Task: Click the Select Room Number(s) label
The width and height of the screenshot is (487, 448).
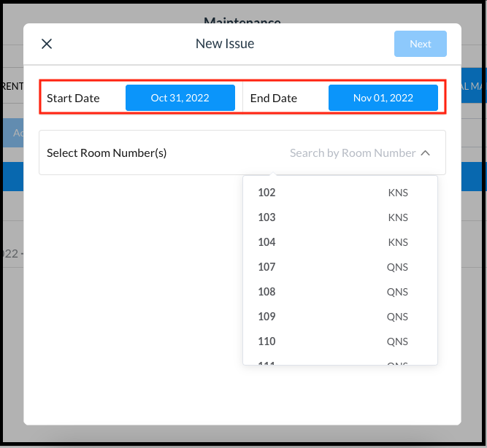Action: (x=107, y=153)
